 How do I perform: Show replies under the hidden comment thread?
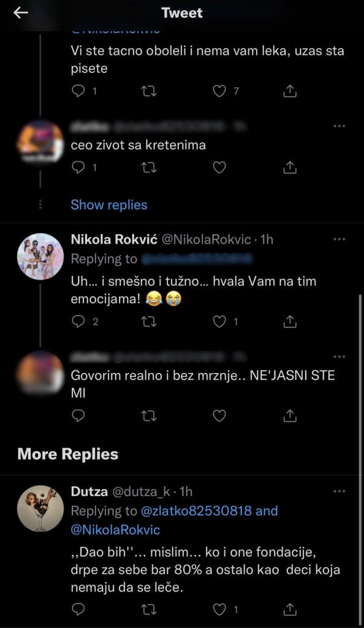[109, 205]
